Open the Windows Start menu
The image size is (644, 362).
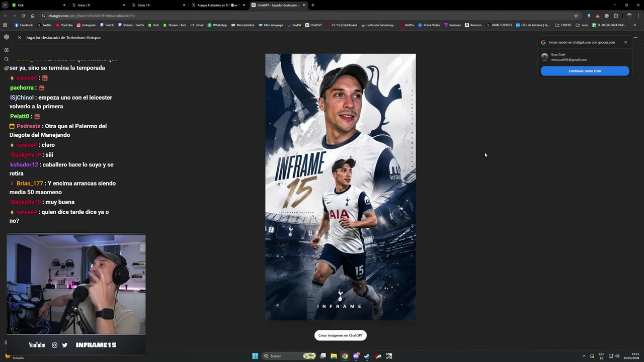point(255,356)
